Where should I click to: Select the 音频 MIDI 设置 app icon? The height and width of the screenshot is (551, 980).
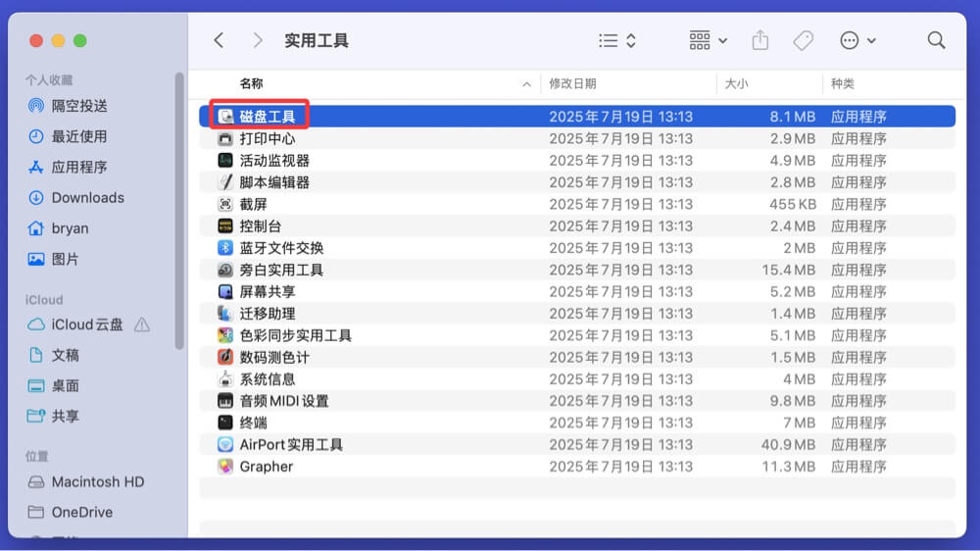[x=225, y=401]
